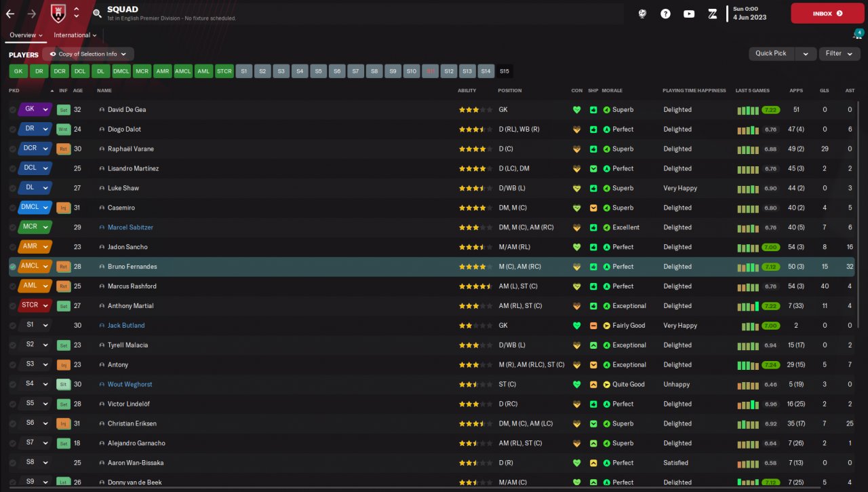Click the red Inbox button
This screenshot has width=868, height=492.
(827, 14)
